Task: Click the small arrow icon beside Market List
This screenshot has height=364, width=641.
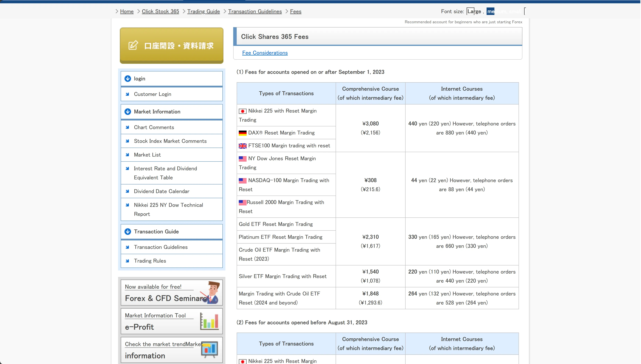Action: [x=127, y=155]
